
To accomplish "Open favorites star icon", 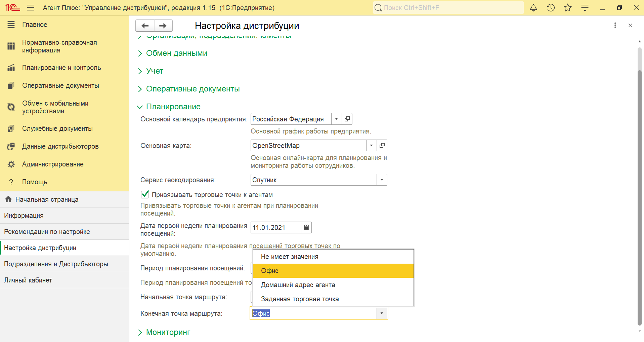I will 568,8.
